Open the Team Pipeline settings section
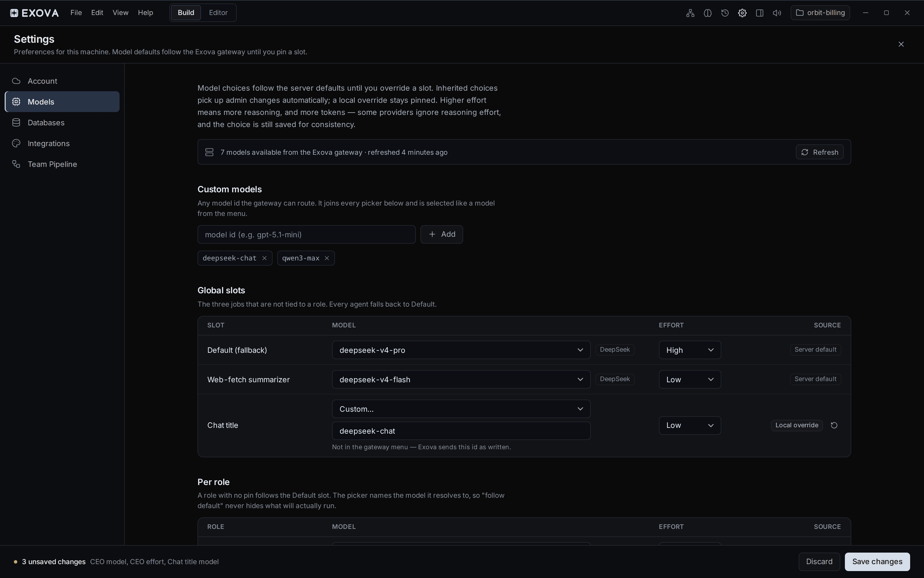The width and height of the screenshot is (924, 578). click(x=62, y=164)
